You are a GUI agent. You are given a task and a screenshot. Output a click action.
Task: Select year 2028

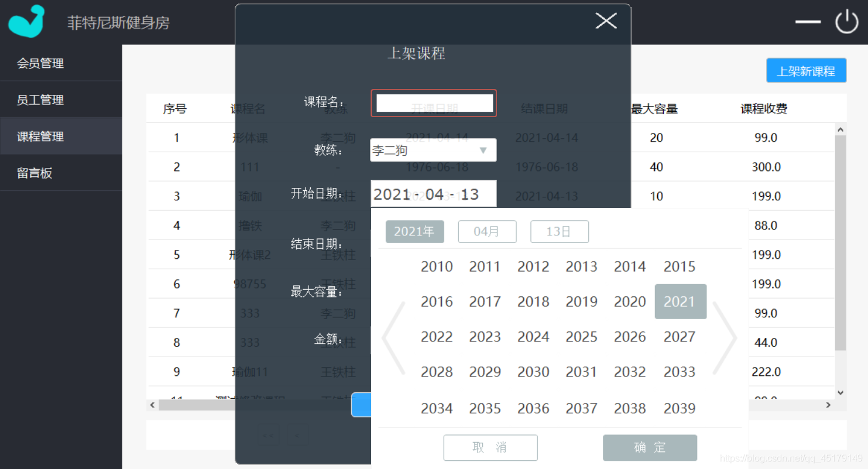(x=437, y=372)
